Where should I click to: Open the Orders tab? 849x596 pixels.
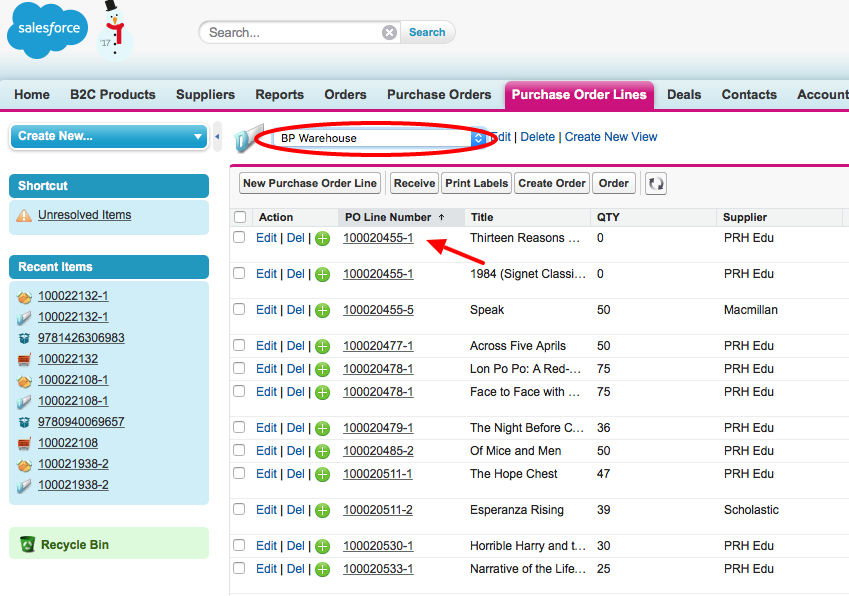(345, 95)
